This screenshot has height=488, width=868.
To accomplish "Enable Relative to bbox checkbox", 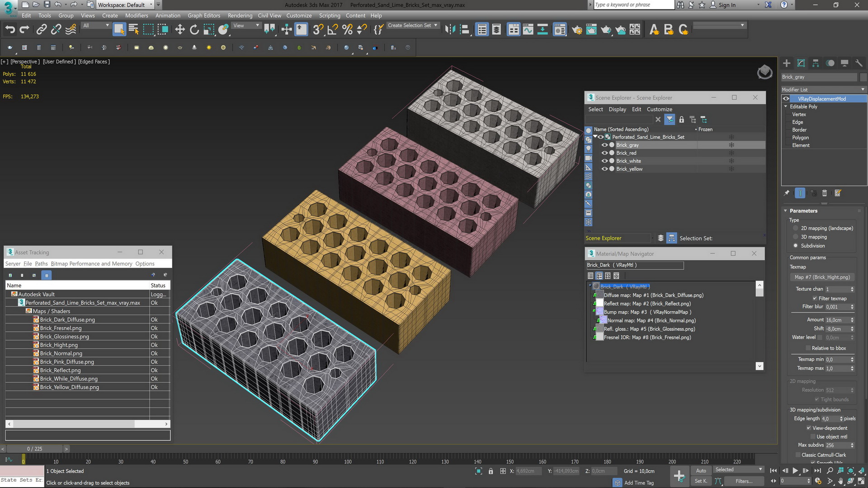I will [808, 348].
